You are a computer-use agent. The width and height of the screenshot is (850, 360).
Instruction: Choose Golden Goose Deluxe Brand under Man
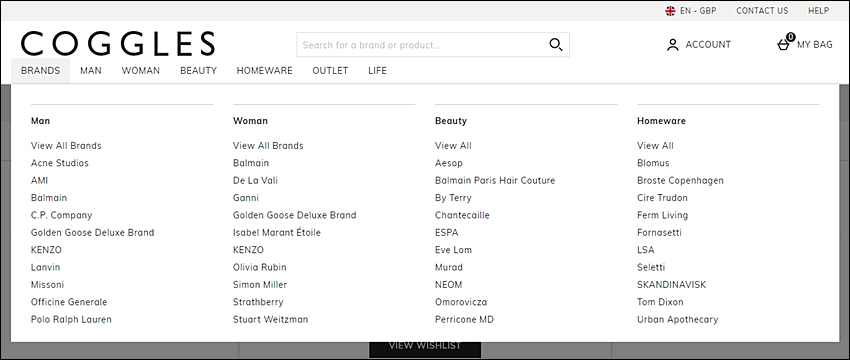click(x=93, y=233)
